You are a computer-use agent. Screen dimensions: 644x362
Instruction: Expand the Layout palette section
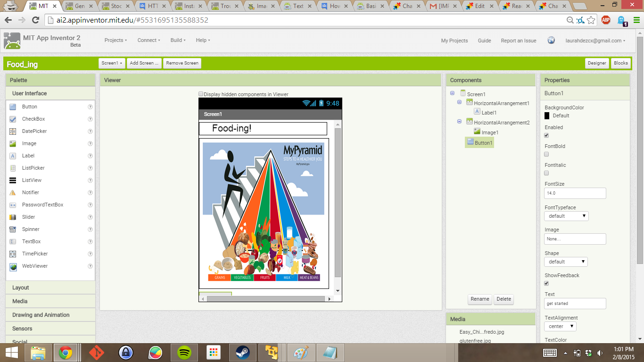point(50,288)
